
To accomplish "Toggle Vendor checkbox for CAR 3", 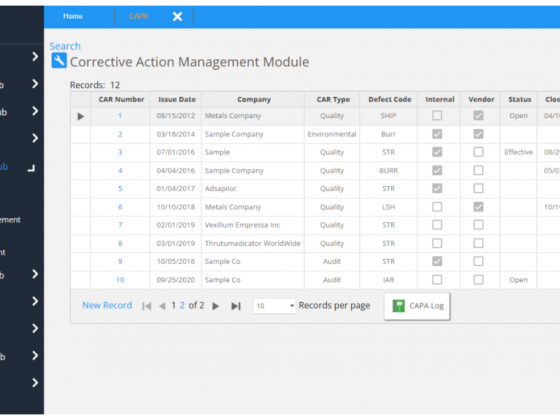I will click(479, 152).
